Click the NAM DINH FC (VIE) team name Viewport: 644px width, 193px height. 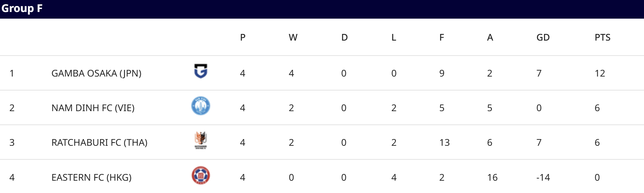93,108
